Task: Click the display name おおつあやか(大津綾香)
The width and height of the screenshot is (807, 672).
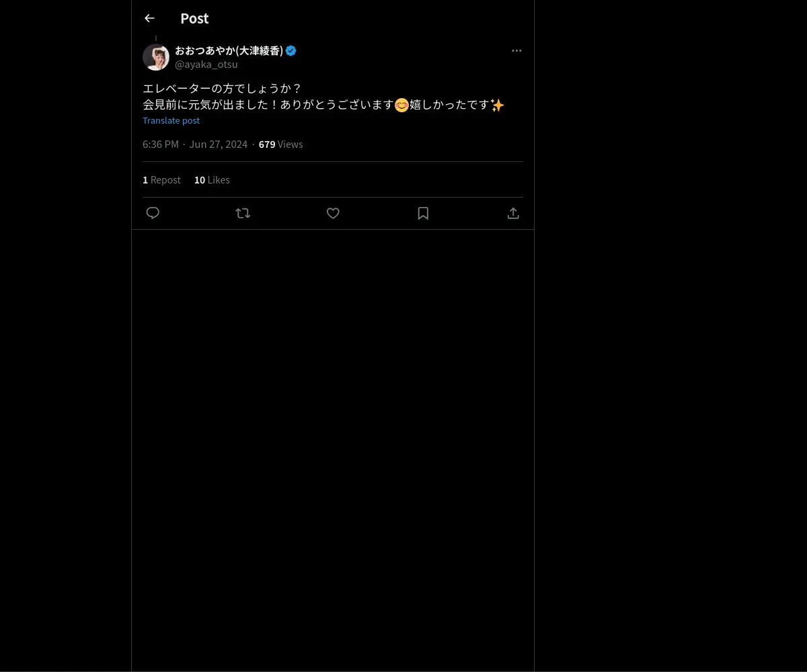Action: (x=229, y=50)
